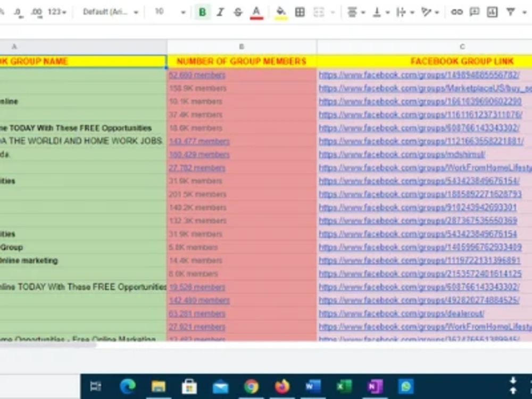532x399 pixels.
Task: Open the 123 number format menu
Action: pyautogui.click(x=57, y=12)
